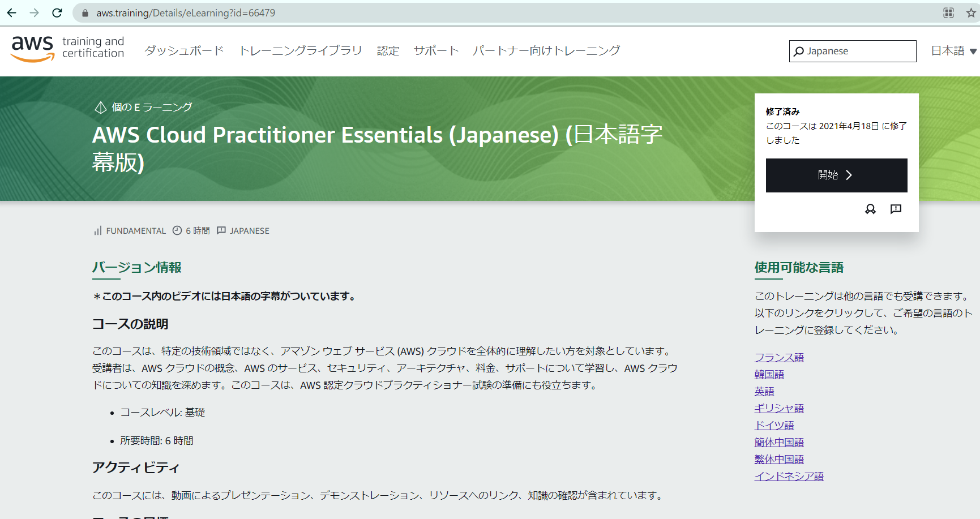Image resolution: width=980 pixels, height=519 pixels.
Task: Open パートナー向けトレーニング menu item
Action: [546, 51]
